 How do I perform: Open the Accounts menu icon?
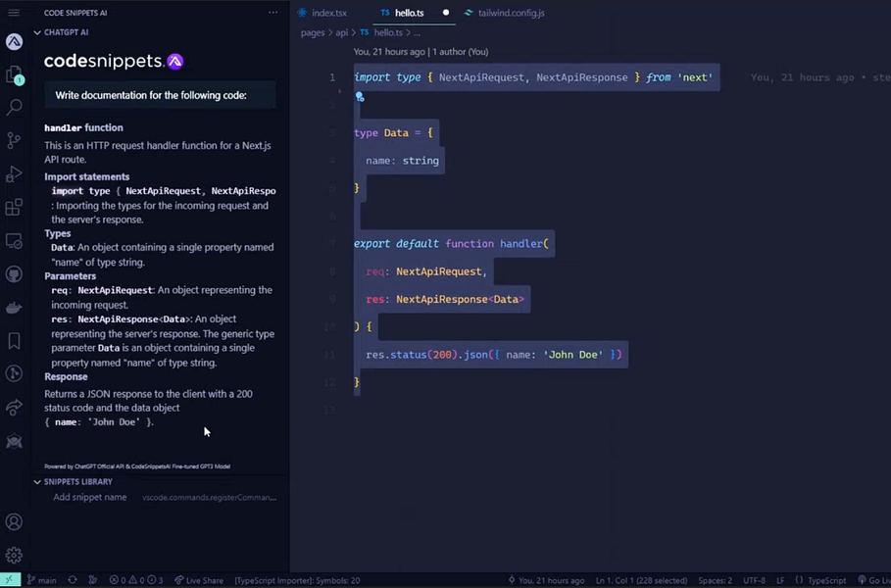point(14,521)
